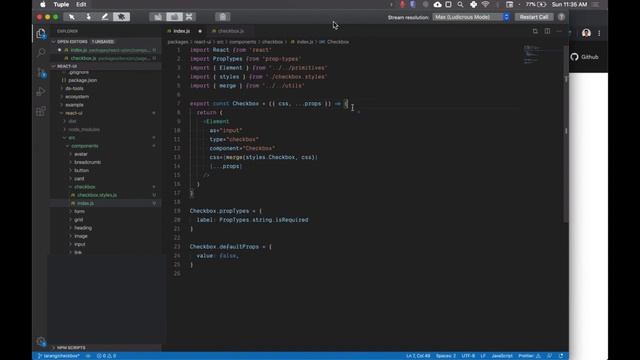Open the Stream resolution dropdown
Viewport: 640px width, 360px height.
(472, 17)
